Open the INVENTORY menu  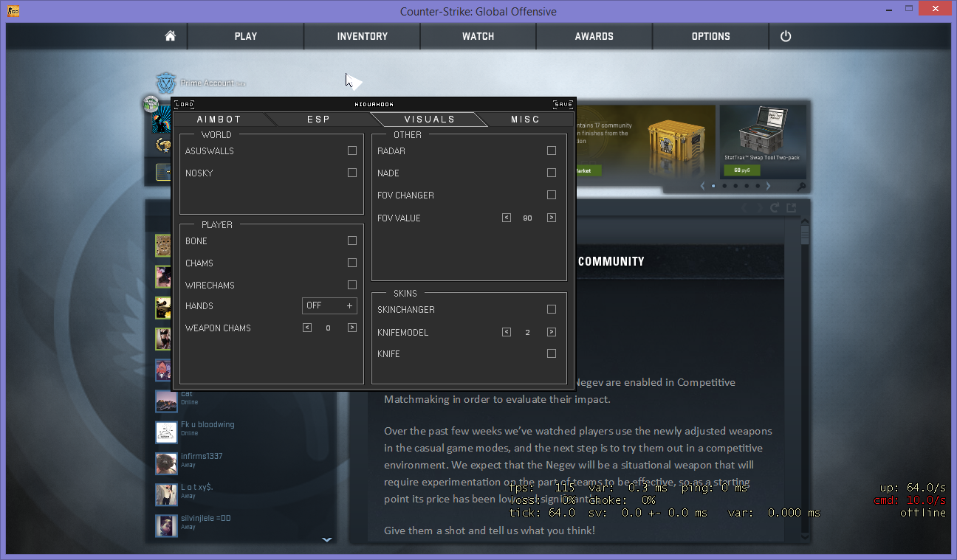coord(363,36)
